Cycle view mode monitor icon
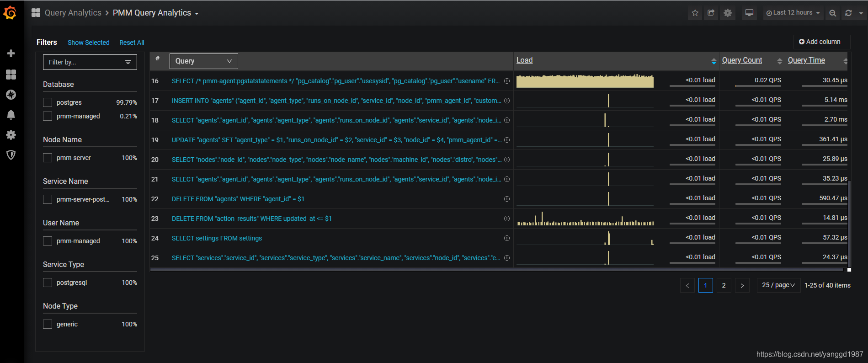Image resolution: width=868 pixels, height=363 pixels. [749, 13]
